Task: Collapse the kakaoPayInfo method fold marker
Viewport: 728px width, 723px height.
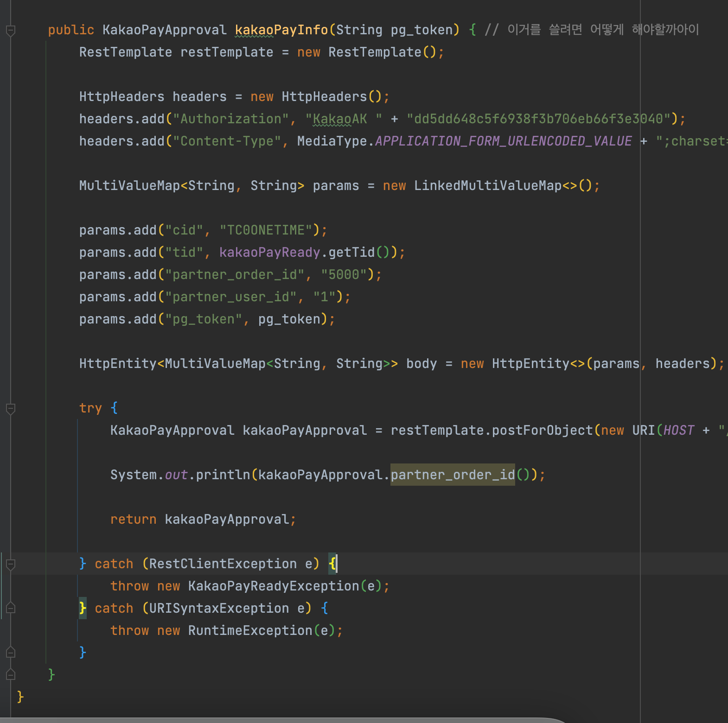Action: [x=11, y=31]
